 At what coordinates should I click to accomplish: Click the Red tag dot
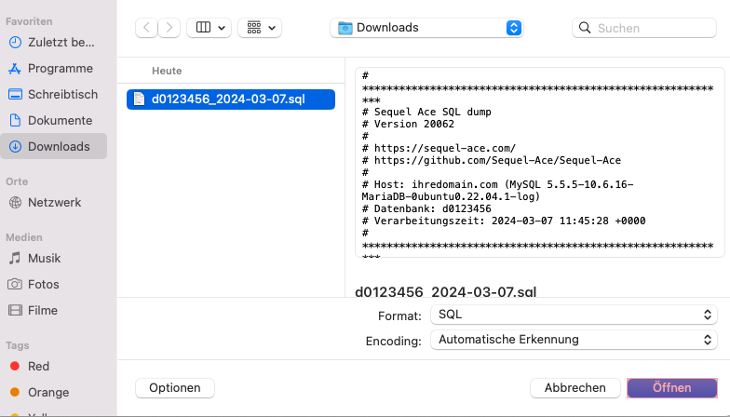[15, 366]
